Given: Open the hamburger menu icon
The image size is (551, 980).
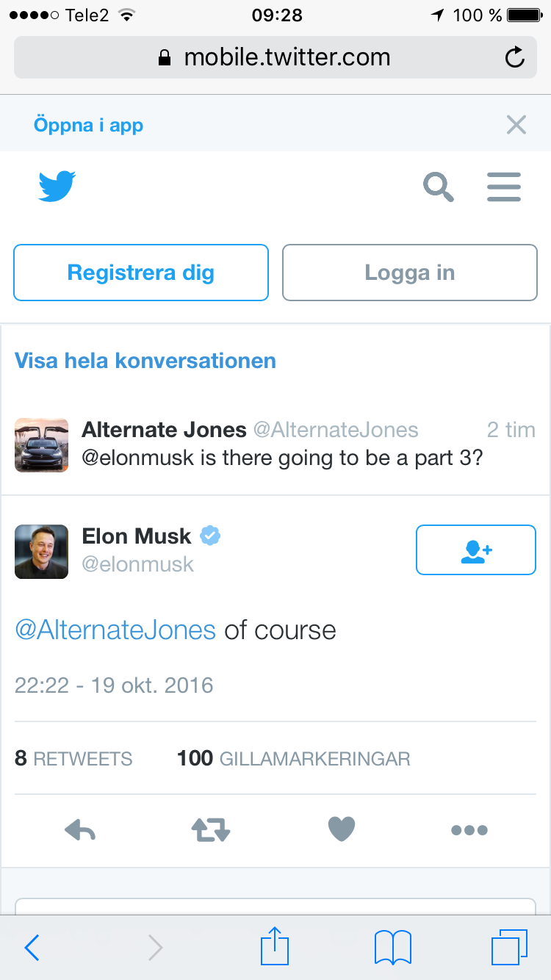Looking at the screenshot, I should 504,187.
